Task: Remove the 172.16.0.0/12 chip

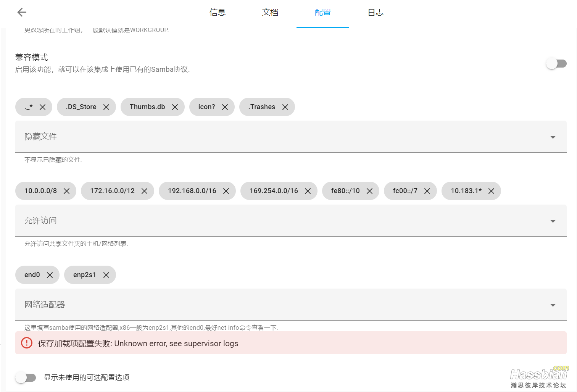Action: point(145,191)
